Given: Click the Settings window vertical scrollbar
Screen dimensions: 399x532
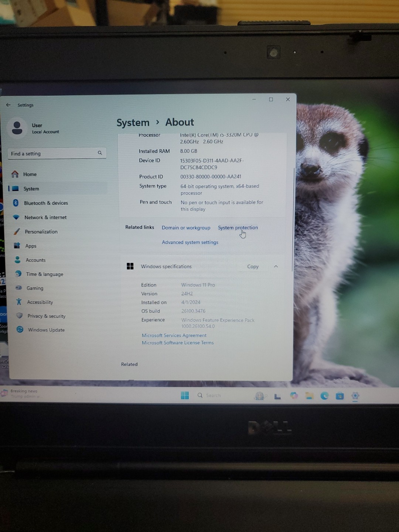Looking at the screenshot, I should click(x=294, y=220).
